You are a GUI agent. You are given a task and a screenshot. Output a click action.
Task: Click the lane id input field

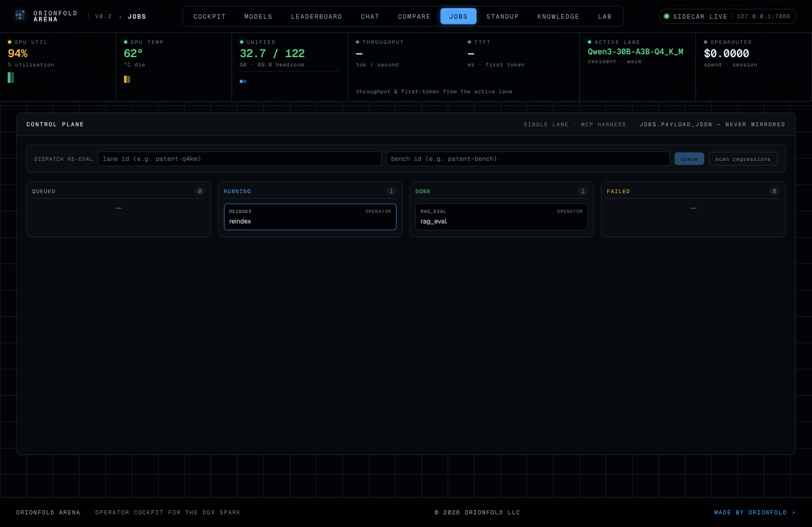pyautogui.click(x=240, y=159)
